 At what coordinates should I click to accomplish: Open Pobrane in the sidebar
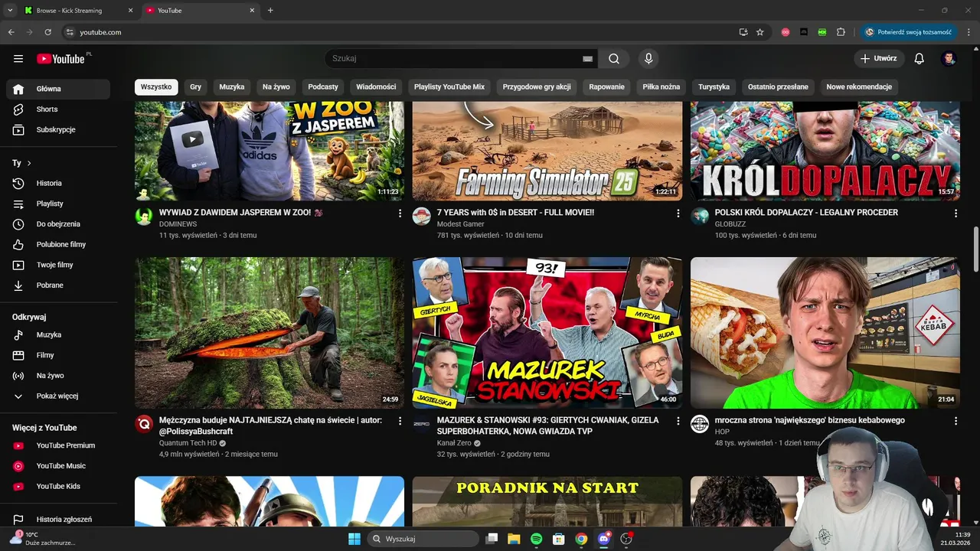point(58,285)
